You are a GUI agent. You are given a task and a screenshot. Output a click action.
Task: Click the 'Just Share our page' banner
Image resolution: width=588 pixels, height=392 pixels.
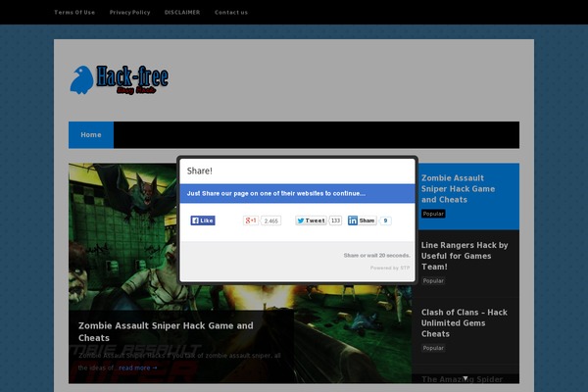[297, 194]
